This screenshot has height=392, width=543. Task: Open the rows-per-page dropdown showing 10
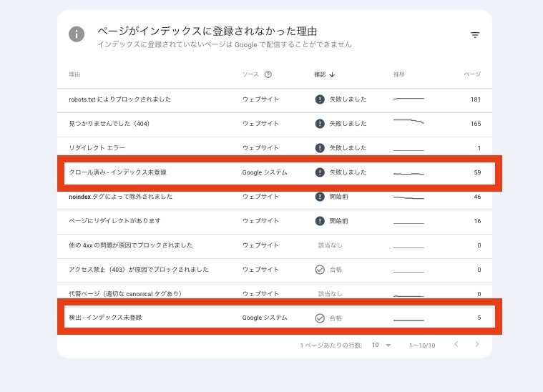[381, 345]
